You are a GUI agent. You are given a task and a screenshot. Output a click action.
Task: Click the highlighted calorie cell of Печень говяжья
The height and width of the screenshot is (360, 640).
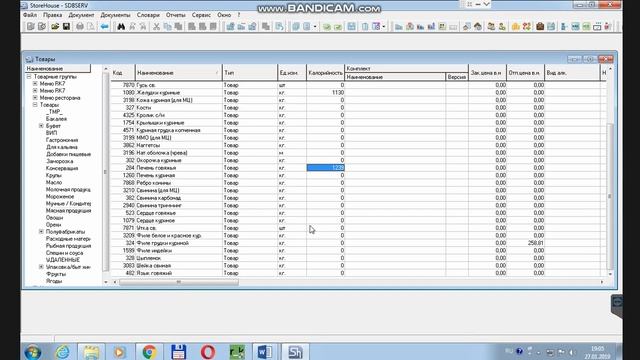click(325, 168)
